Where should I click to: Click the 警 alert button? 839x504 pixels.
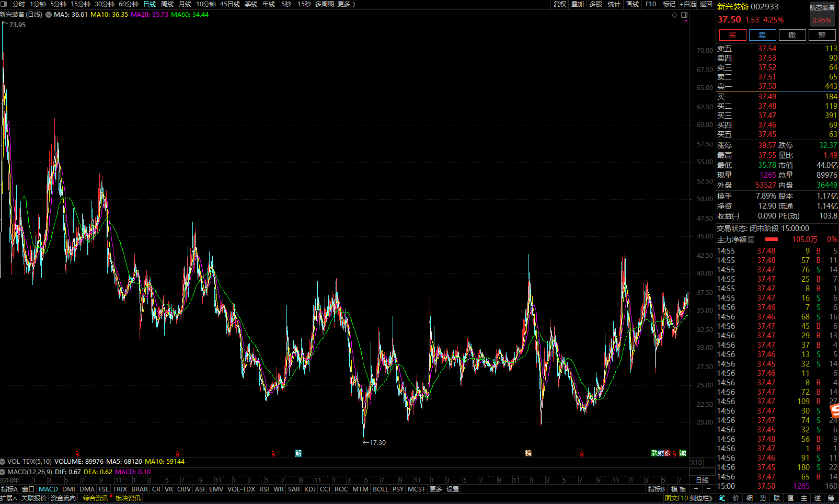[822, 35]
